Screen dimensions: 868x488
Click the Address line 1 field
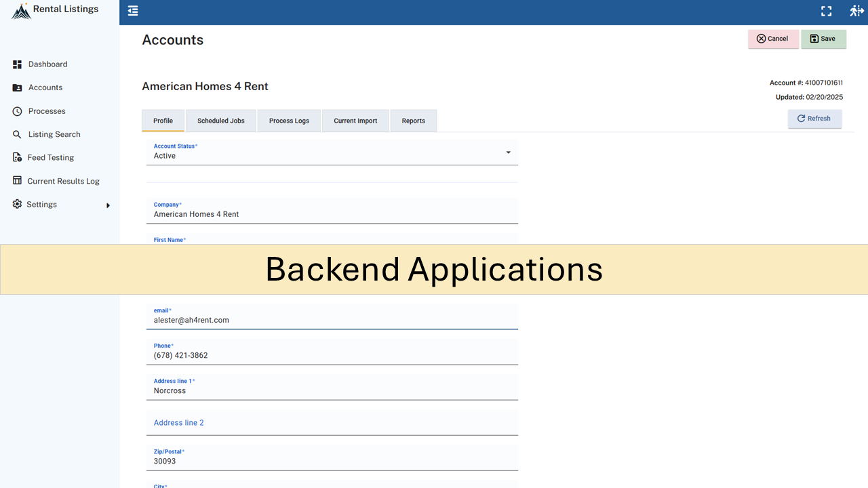click(x=332, y=386)
